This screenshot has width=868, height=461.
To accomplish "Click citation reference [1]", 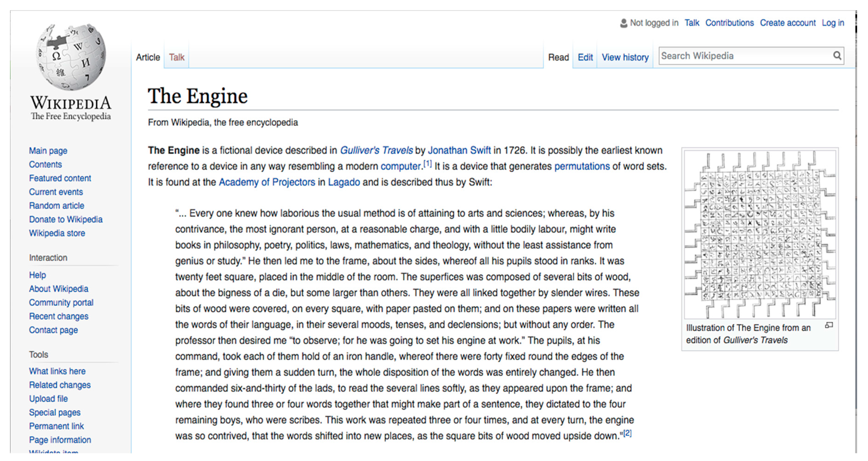I will click(x=428, y=164).
